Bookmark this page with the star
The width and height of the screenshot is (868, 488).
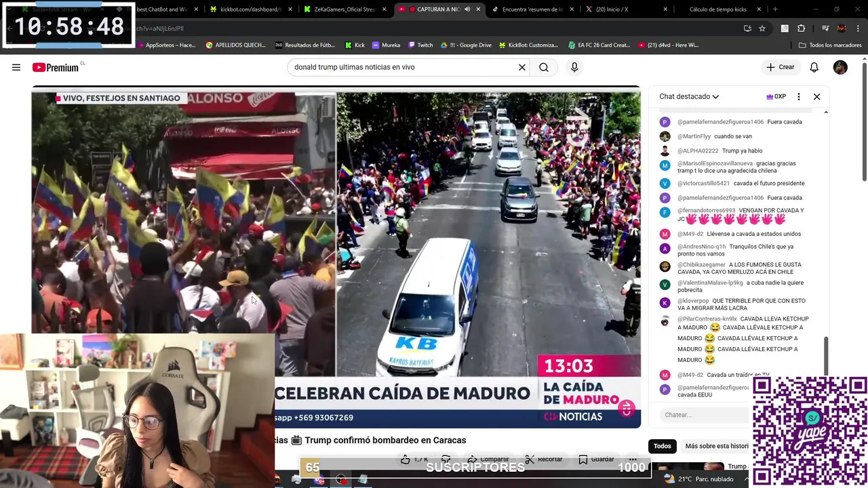762,28
